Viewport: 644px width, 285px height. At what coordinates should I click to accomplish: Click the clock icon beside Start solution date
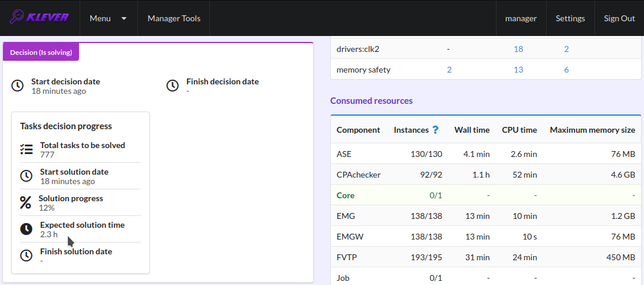click(27, 176)
